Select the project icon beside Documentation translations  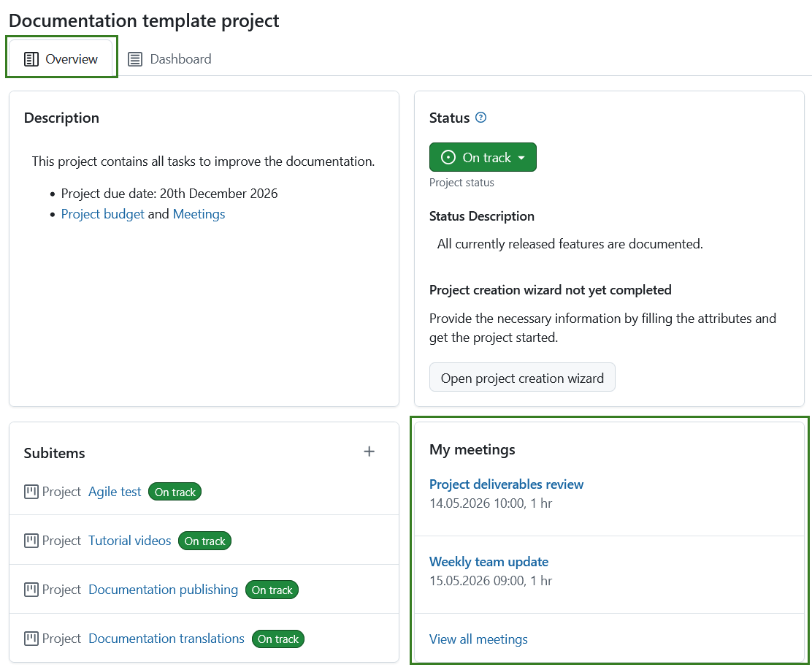[x=31, y=639]
